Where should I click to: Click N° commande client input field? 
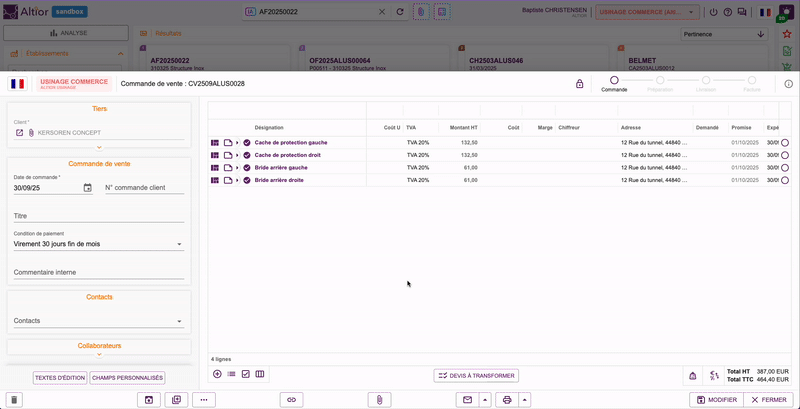(145, 188)
